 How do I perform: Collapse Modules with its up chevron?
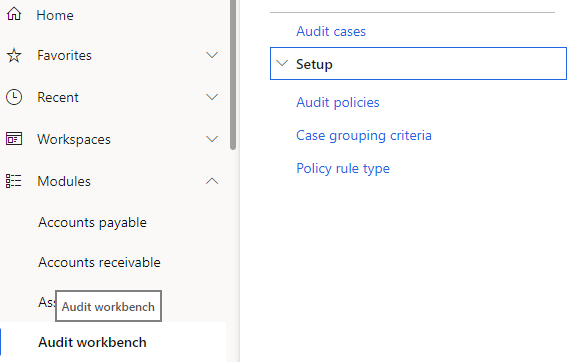pyautogui.click(x=212, y=181)
